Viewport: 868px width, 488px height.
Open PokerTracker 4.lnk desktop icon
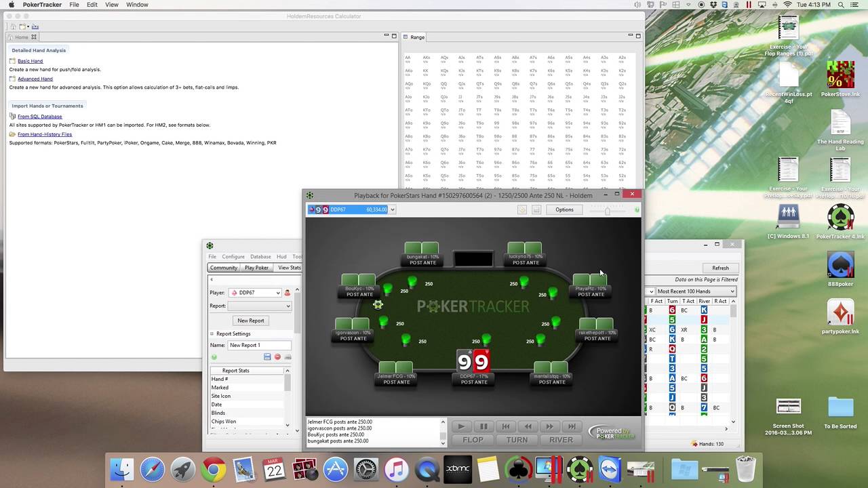840,222
